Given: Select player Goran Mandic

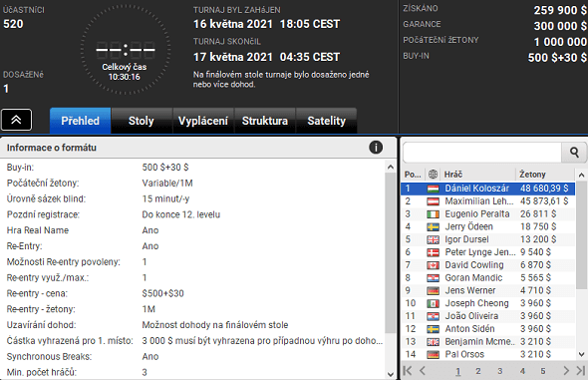Looking at the screenshot, I should point(487,277).
